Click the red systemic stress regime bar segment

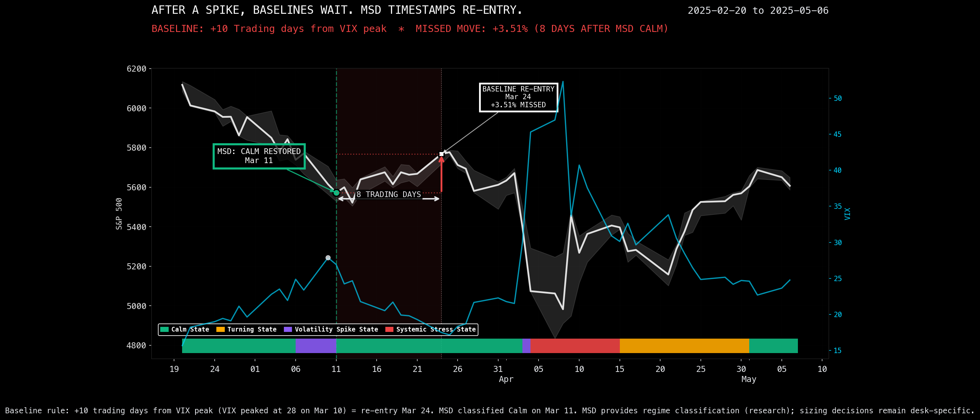tap(574, 346)
